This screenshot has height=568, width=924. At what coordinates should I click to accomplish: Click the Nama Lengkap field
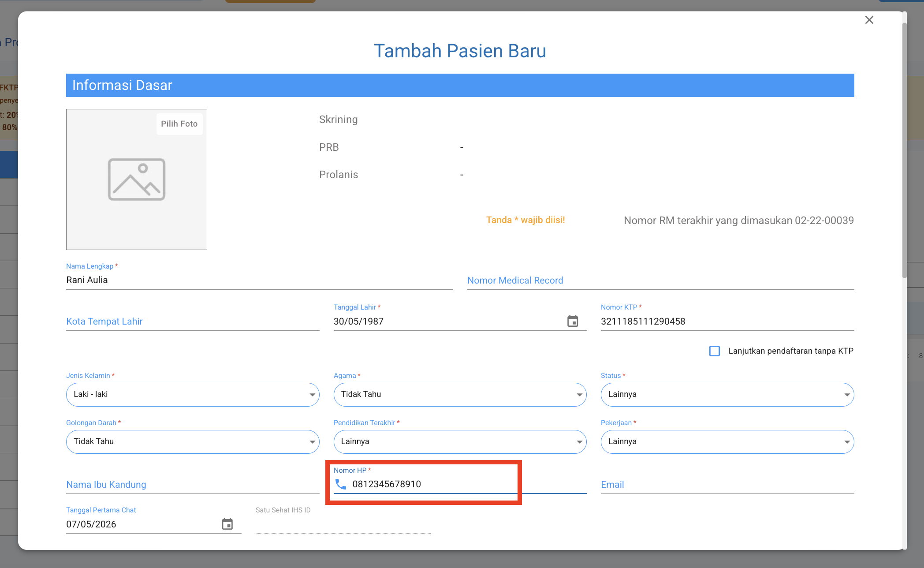(259, 280)
